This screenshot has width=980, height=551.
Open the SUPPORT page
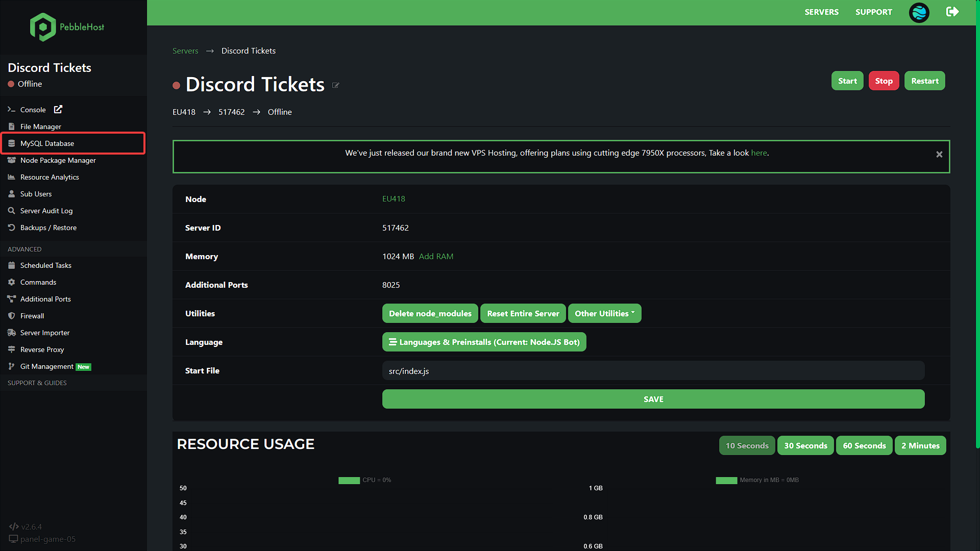pyautogui.click(x=873, y=12)
